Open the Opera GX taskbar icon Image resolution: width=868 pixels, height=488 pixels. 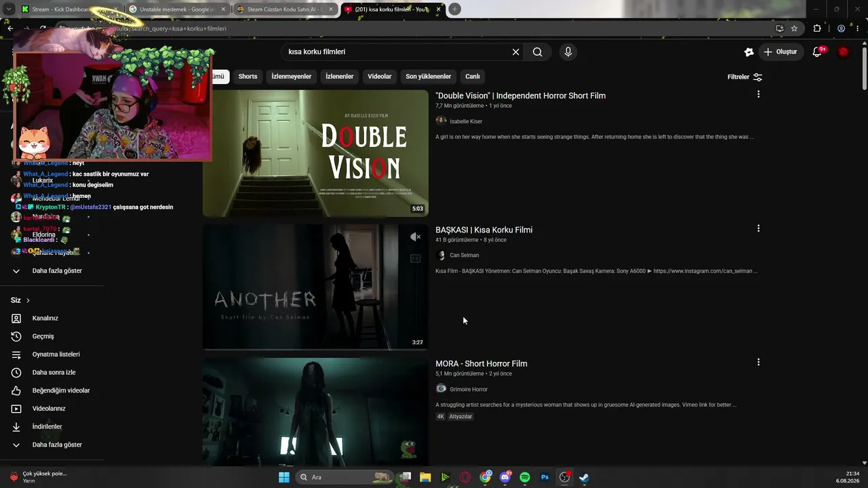465,477
